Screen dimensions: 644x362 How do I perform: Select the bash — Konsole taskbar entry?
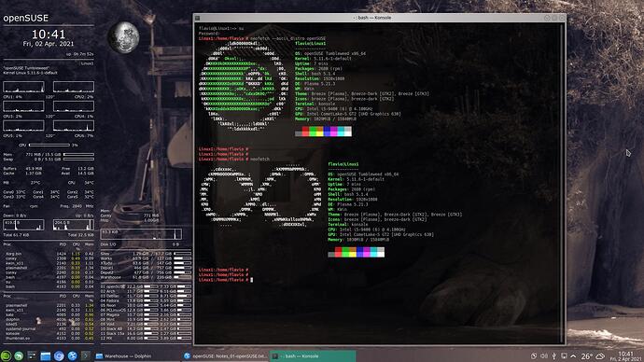click(313, 355)
